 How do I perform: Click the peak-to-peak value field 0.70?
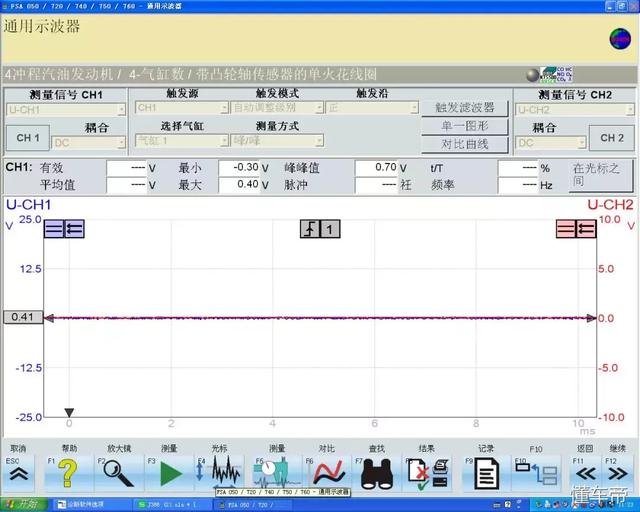click(x=376, y=168)
